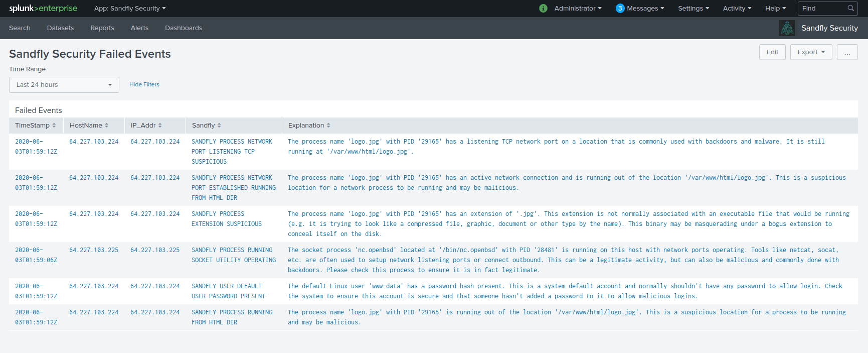Click the Sandfly Security Failed Events heading
Viewport: 868px width, 353px height.
coord(90,54)
